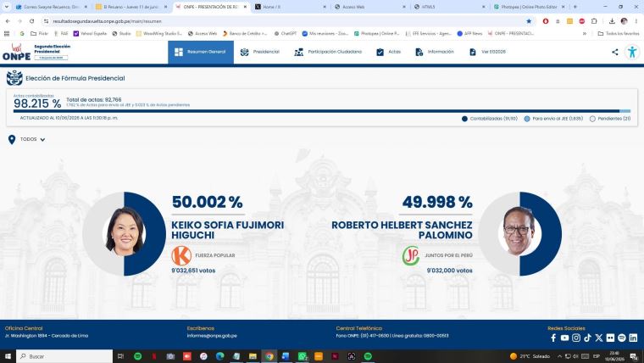
Task: Click ROBERTO HELBERT SANCHEZ PALOMINO name
Action: (402, 230)
